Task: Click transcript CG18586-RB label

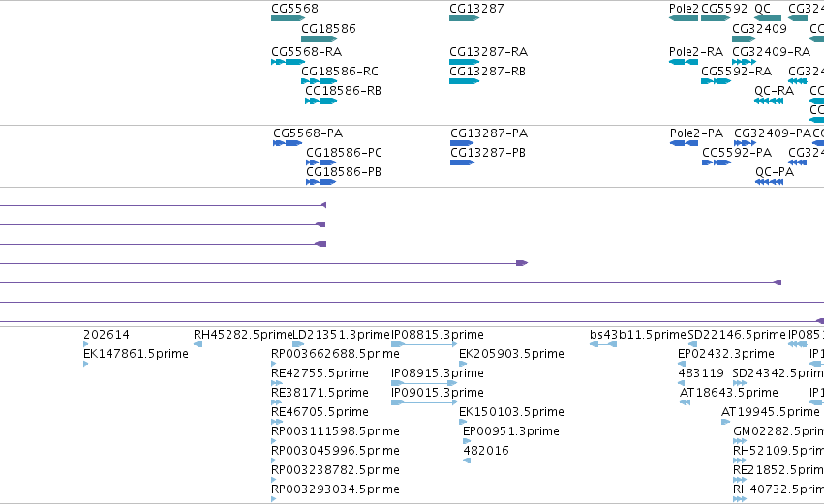Action: pyautogui.click(x=343, y=91)
